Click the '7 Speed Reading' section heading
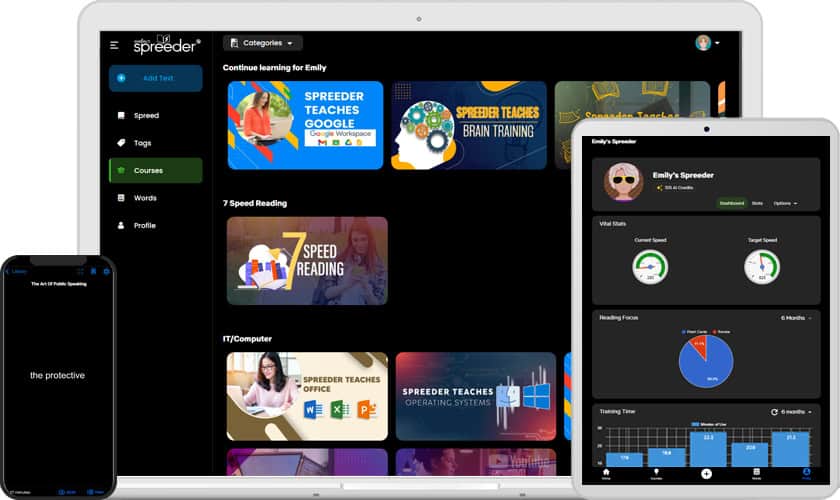This screenshot has height=500, width=840. (255, 203)
